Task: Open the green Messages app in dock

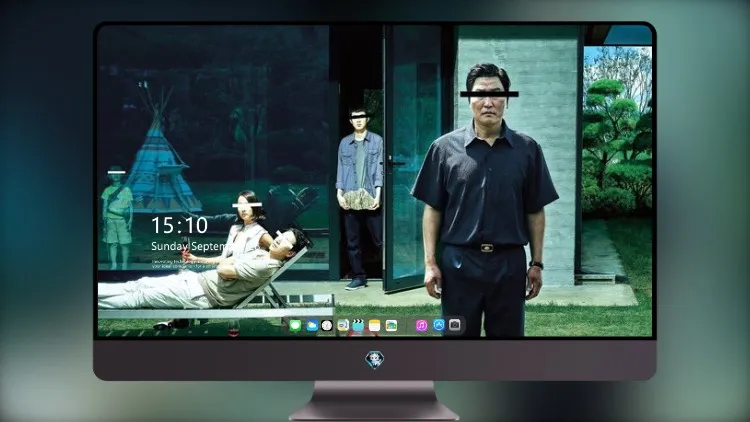Action: [296, 326]
